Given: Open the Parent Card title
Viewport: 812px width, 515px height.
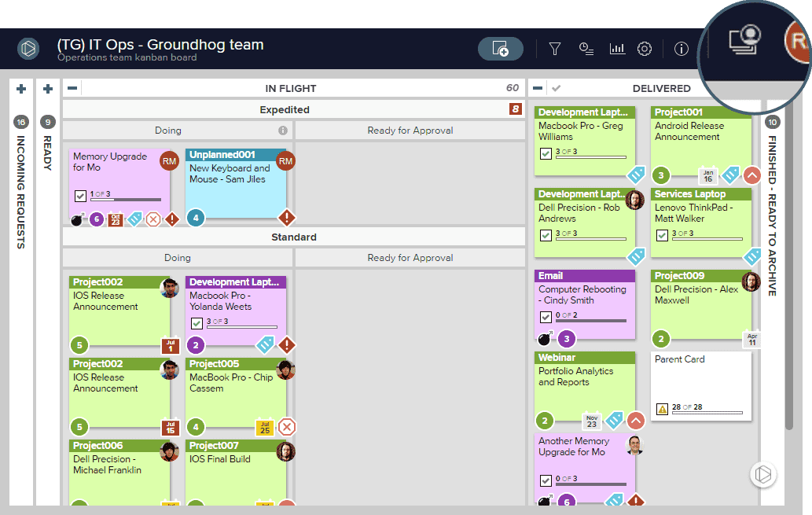Looking at the screenshot, I should [679, 359].
